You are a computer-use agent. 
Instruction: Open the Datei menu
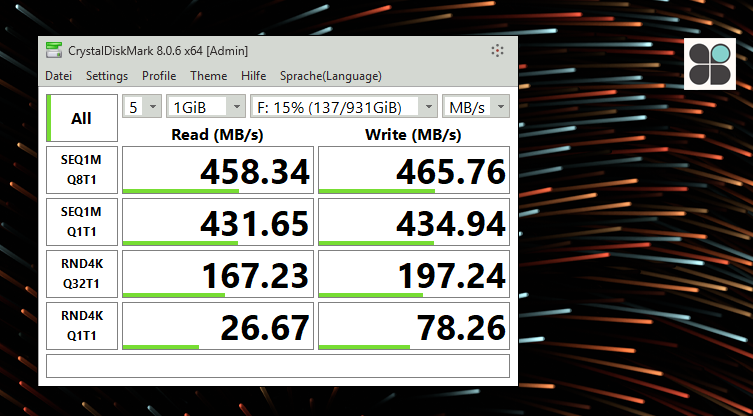(x=59, y=76)
